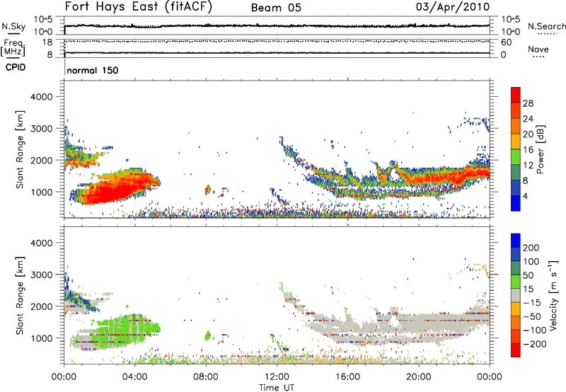Click the 'Slant Range [km]' label of velocity panel
566x392 pixels.
click(20, 295)
